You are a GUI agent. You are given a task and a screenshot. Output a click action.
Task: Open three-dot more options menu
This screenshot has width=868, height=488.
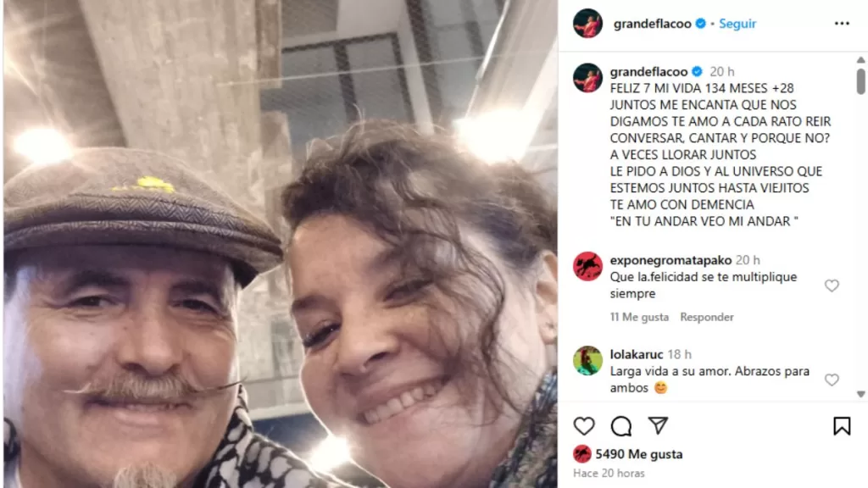[x=842, y=23]
